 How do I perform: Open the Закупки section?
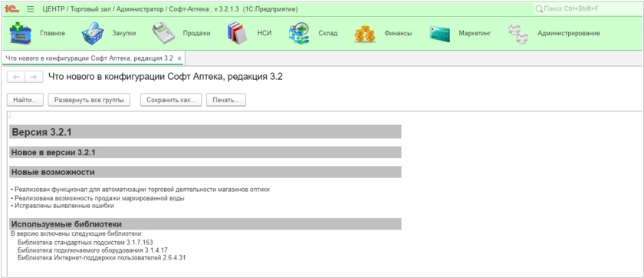[x=124, y=33]
